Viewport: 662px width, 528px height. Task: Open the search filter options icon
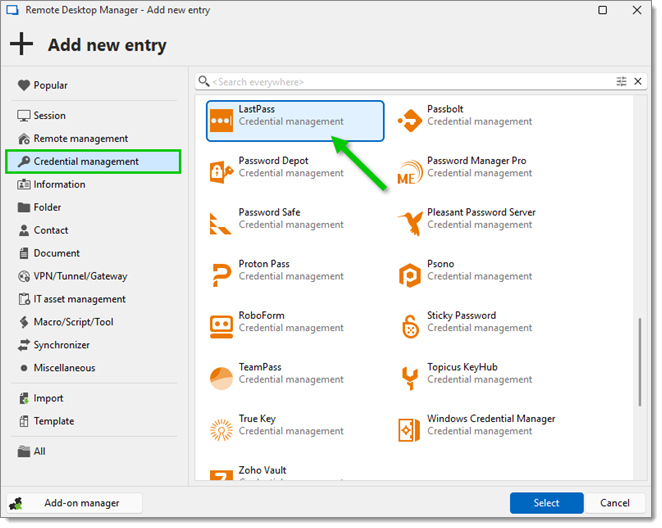point(621,81)
